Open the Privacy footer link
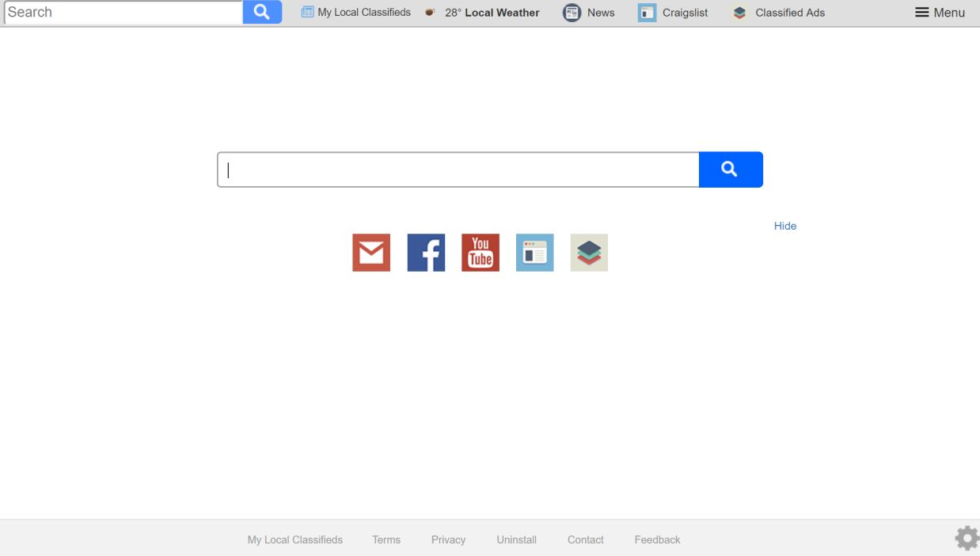This screenshot has height=556, width=980. tap(448, 539)
